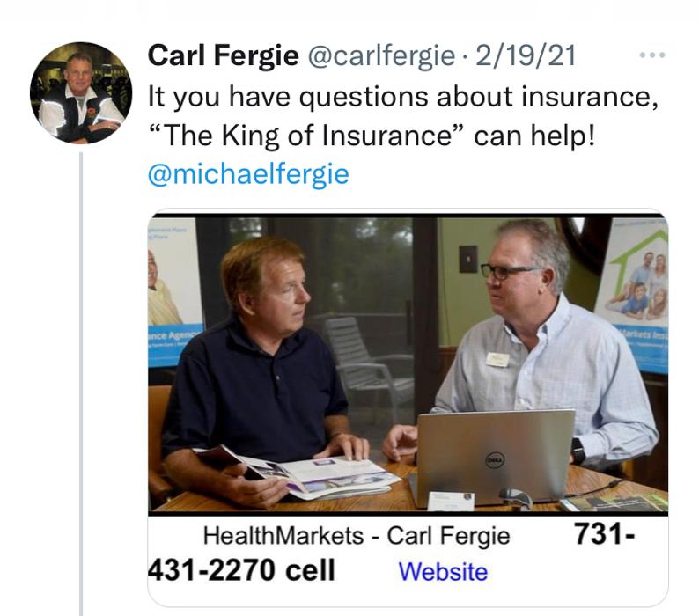Click the bold "731-" area code text
The width and height of the screenshot is (699, 616).
[602, 534]
